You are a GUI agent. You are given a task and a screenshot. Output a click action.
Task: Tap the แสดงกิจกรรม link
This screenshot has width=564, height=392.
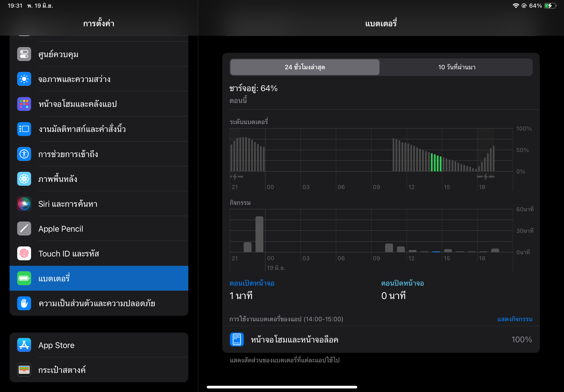pos(515,319)
